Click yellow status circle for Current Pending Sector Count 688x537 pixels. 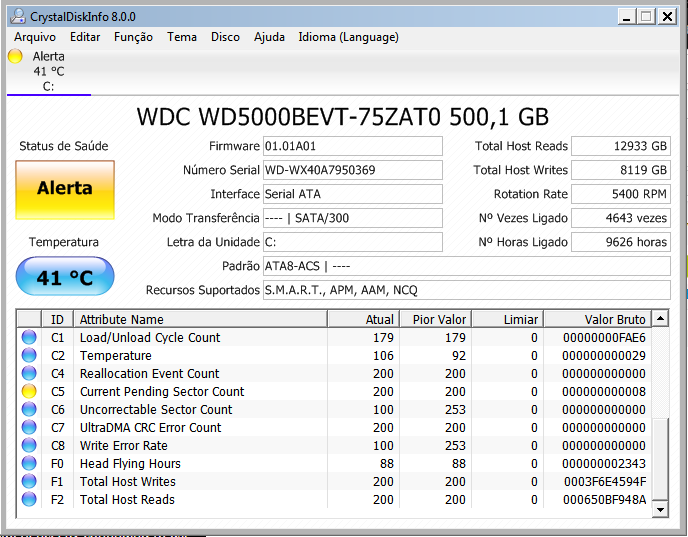pos(29,392)
